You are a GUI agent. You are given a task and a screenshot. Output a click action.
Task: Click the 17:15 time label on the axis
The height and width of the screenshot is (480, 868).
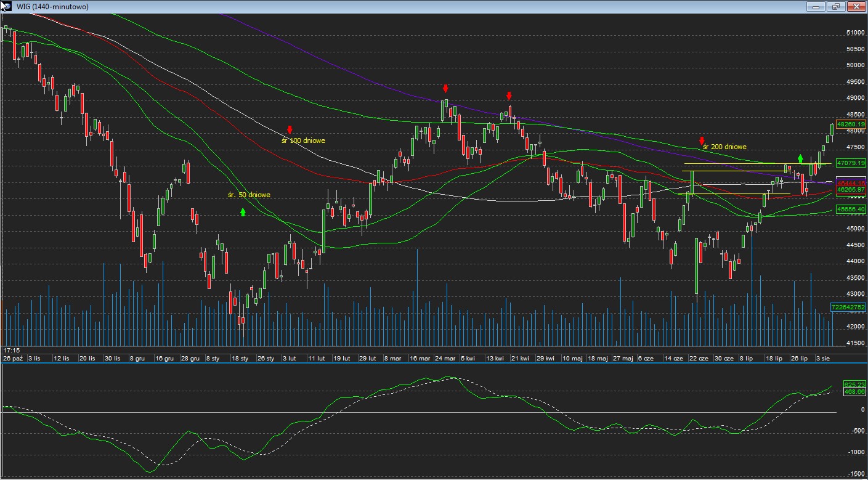[10, 350]
